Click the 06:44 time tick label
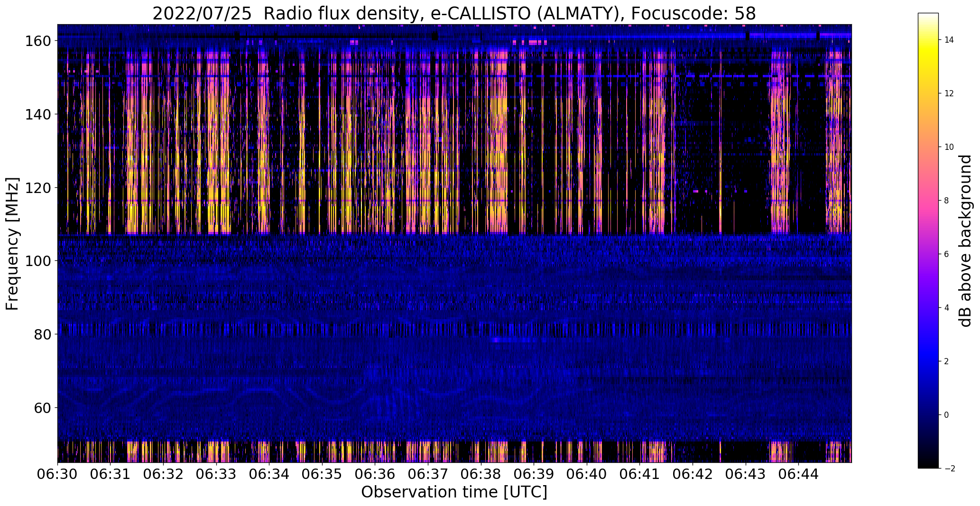 [x=798, y=474]
